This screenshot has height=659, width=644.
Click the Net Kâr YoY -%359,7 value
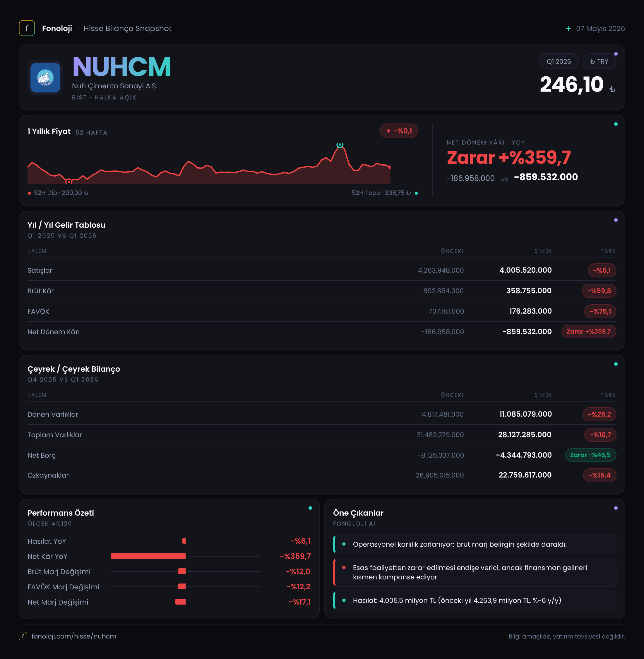(295, 556)
